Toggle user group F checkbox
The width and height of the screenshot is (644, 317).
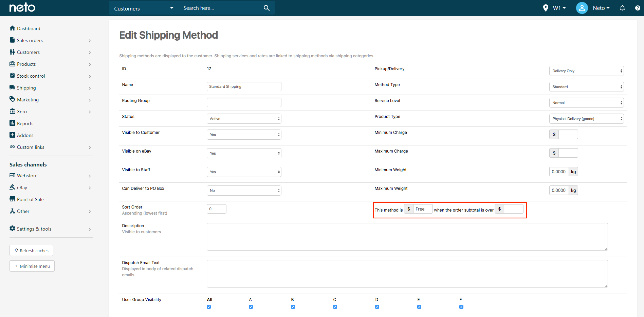(461, 307)
